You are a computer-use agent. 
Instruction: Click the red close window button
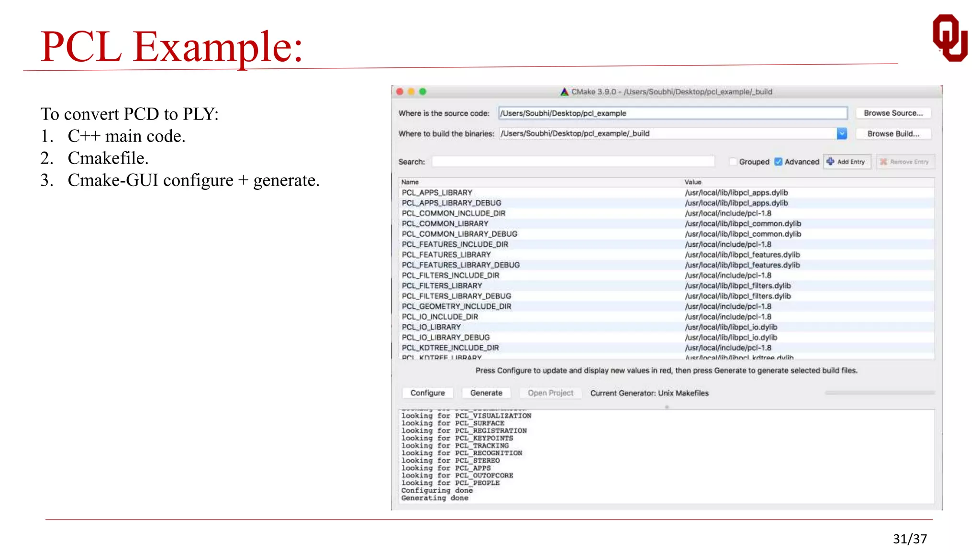coord(400,91)
